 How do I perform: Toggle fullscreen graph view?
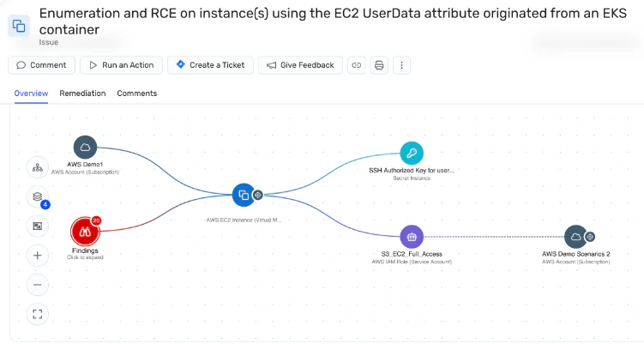(x=38, y=315)
